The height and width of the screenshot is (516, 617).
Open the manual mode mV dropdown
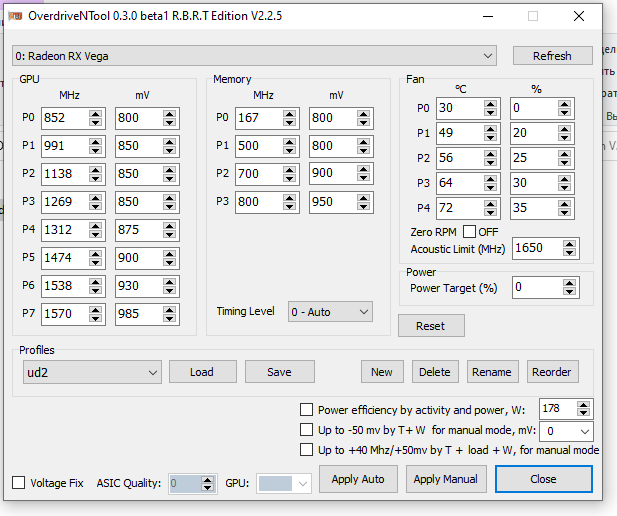pos(566,431)
